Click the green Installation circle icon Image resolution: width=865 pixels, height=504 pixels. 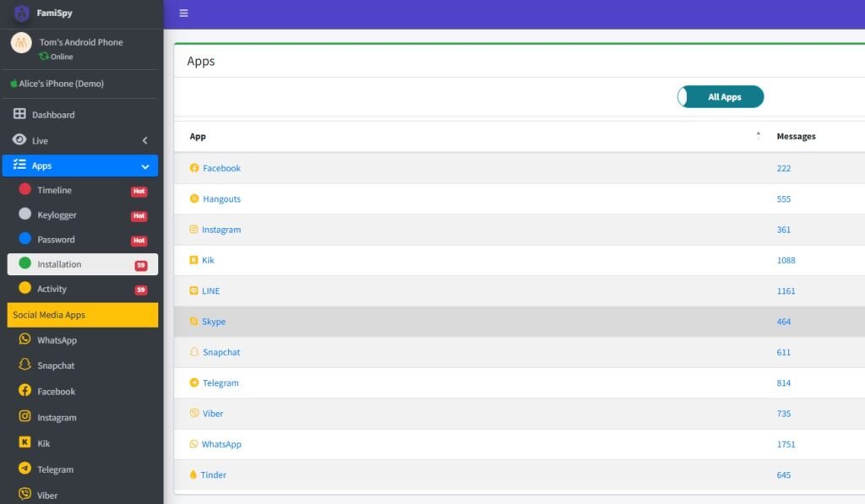(x=24, y=263)
